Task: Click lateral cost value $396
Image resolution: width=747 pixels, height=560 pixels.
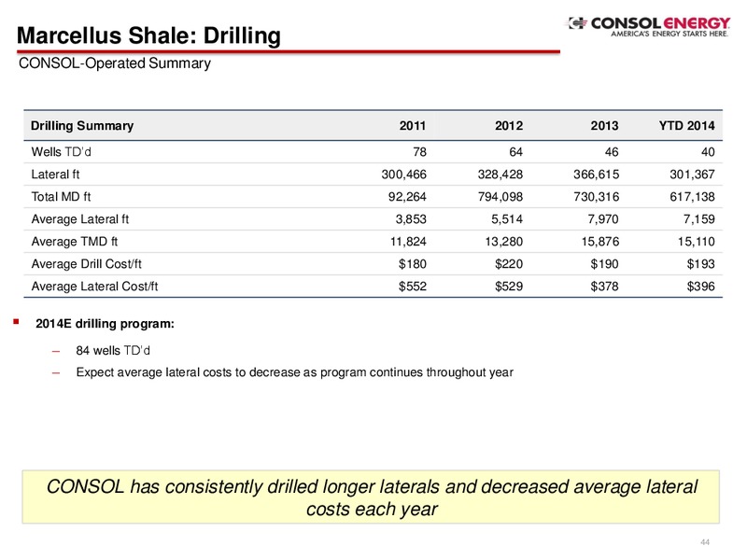Action: (701, 287)
